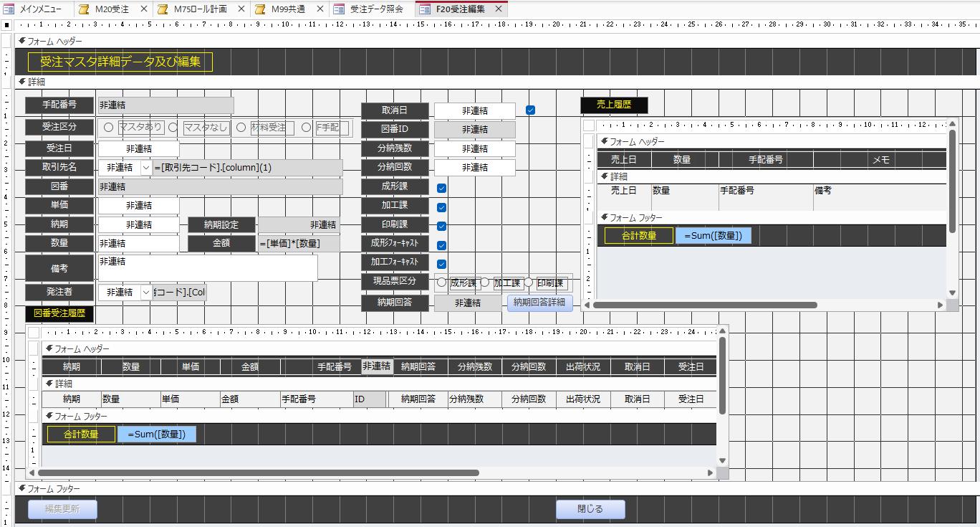Click the form icon on メインメニュー tab
The height and width of the screenshot is (527, 980).
pos(9,9)
